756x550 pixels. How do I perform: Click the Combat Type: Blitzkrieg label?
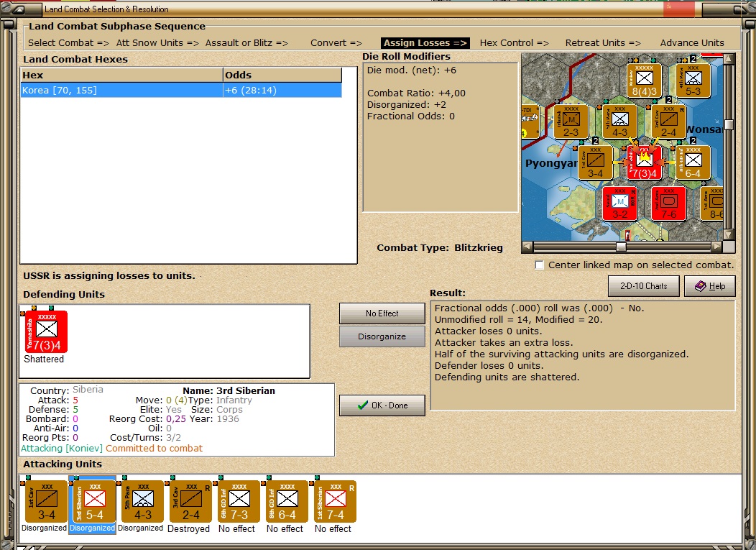pos(440,247)
